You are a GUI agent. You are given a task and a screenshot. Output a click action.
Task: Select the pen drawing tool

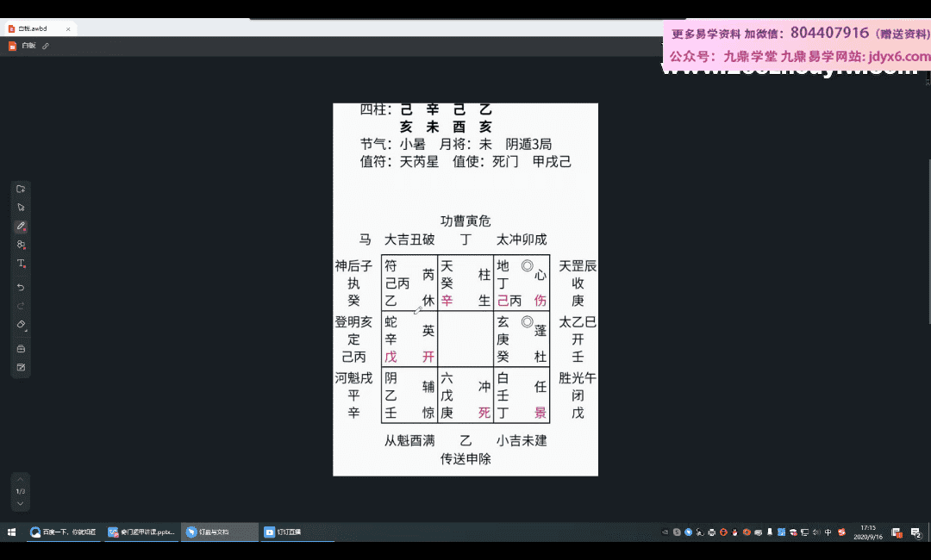click(22, 226)
